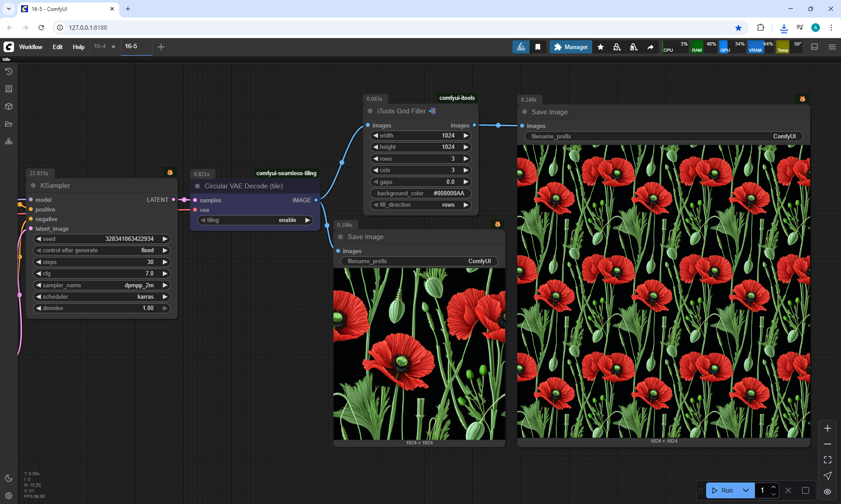Open the node library cube icon
Screen dimensions: 841x504
9,106
